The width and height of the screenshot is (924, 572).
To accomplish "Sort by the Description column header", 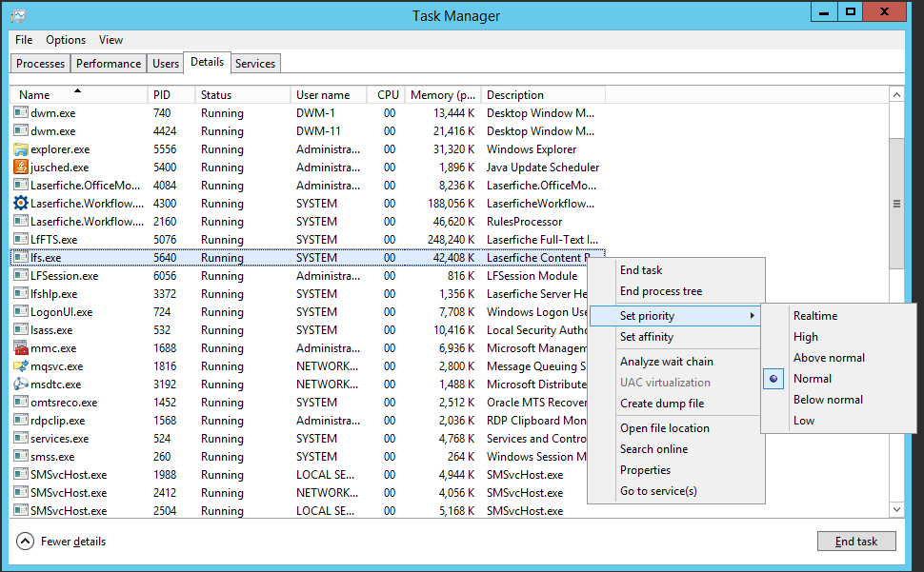I will 543,95.
